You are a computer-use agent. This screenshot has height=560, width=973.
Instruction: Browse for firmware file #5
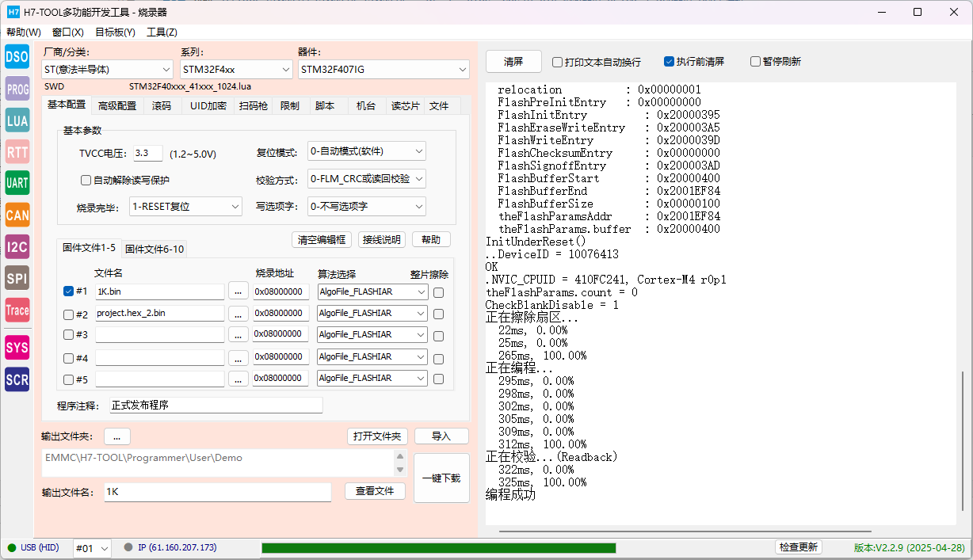[x=238, y=379]
